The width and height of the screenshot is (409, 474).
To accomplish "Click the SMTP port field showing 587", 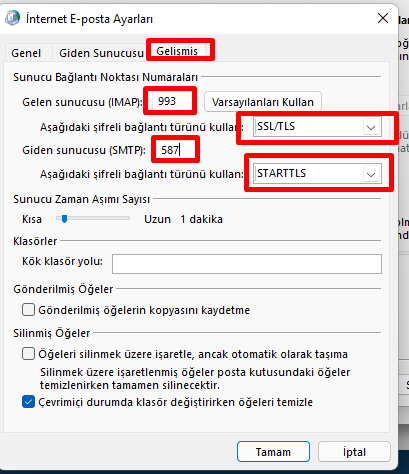I will point(175,150).
